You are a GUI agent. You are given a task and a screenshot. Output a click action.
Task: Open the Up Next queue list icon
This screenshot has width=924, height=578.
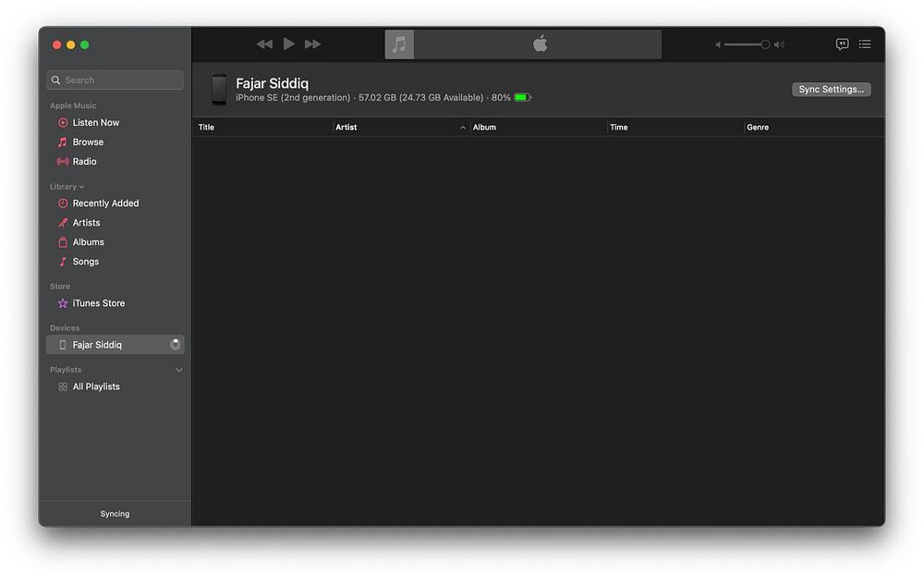865,44
